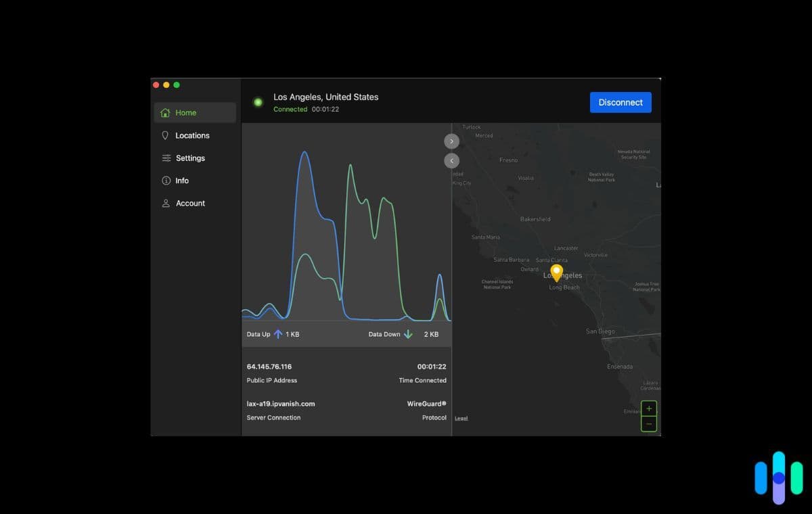Zoom out the map with minus button

click(x=649, y=424)
